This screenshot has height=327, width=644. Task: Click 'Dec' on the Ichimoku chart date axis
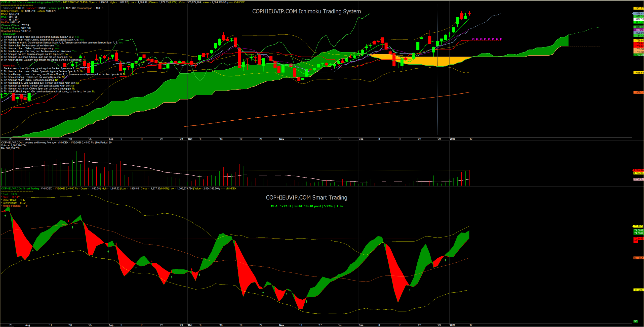click(x=361, y=139)
